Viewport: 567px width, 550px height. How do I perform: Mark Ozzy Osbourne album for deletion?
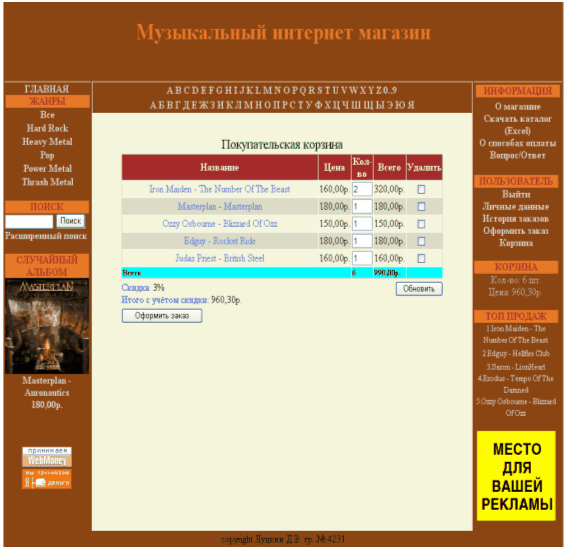tap(421, 224)
